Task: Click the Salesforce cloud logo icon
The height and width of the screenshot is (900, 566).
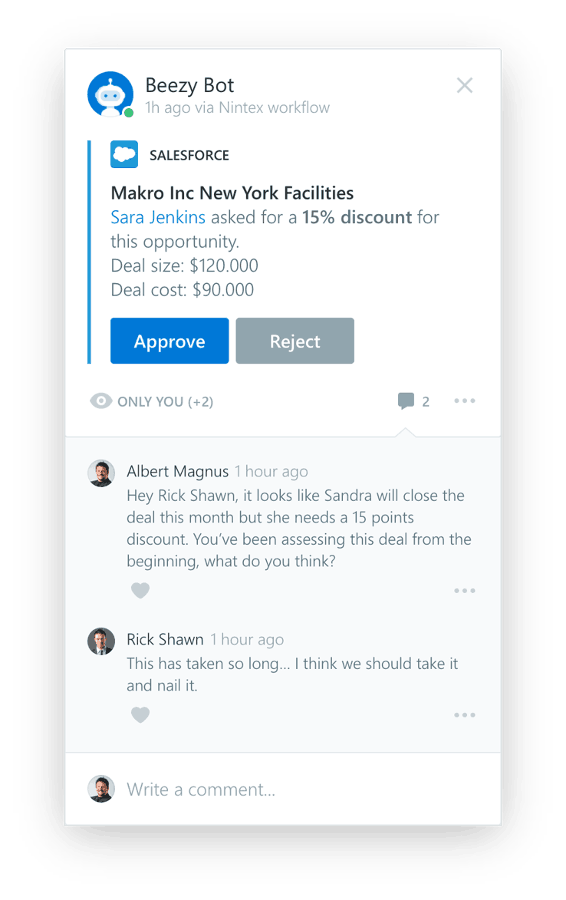Action: pyautogui.click(x=124, y=154)
